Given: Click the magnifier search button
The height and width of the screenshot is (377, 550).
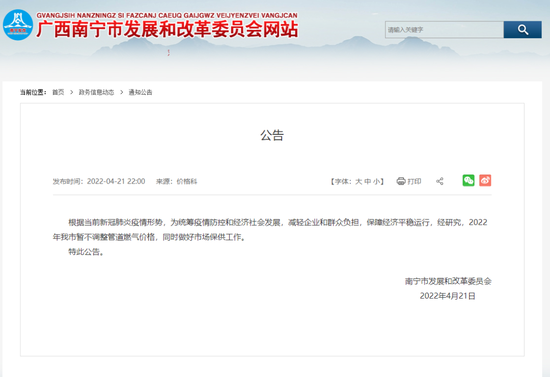Looking at the screenshot, I should tap(523, 30).
